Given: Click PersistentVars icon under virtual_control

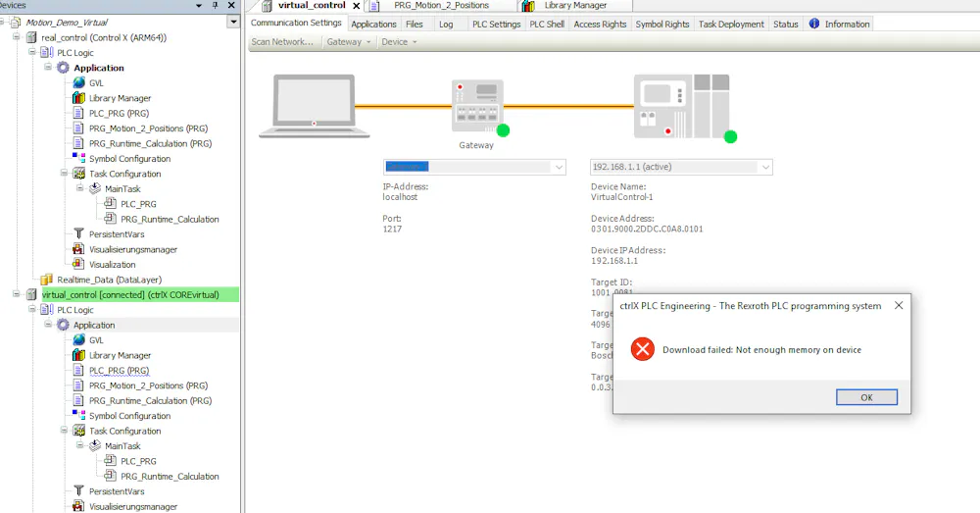Looking at the screenshot, I should [78, 491].
